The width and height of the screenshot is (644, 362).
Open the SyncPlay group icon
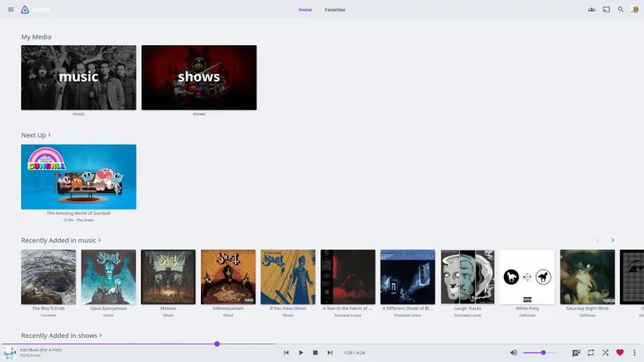(592, 9)
